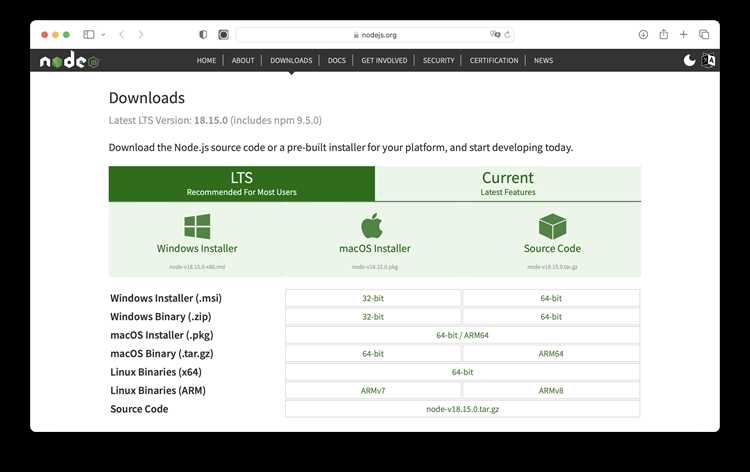The width and height of the screenshot is (750, 472).
Task: Click the Source Code heading link
Action: [x=552, y=249]
